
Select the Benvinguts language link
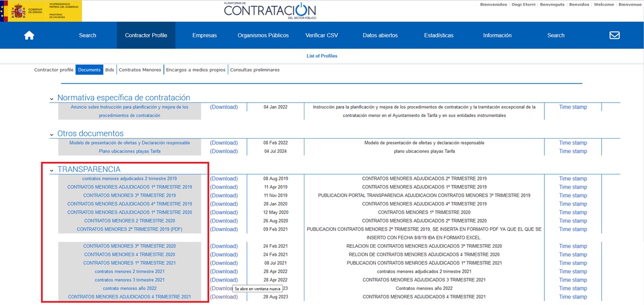coord(552,5)
